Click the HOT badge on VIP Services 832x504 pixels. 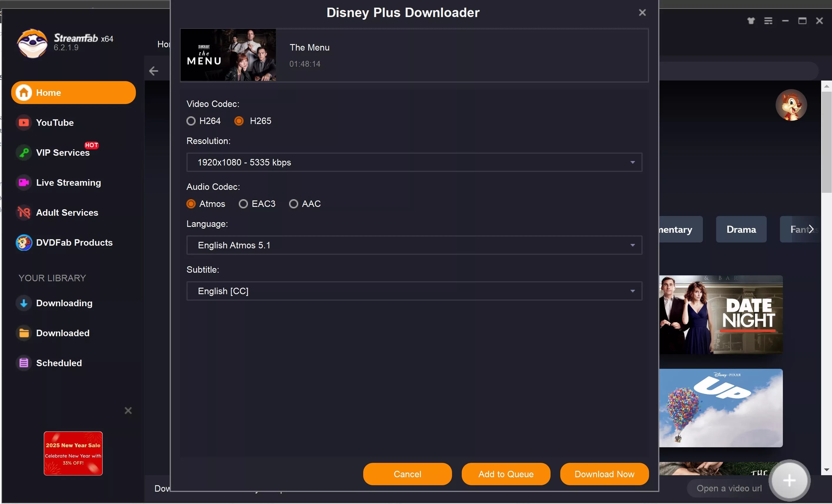point(91,145)
